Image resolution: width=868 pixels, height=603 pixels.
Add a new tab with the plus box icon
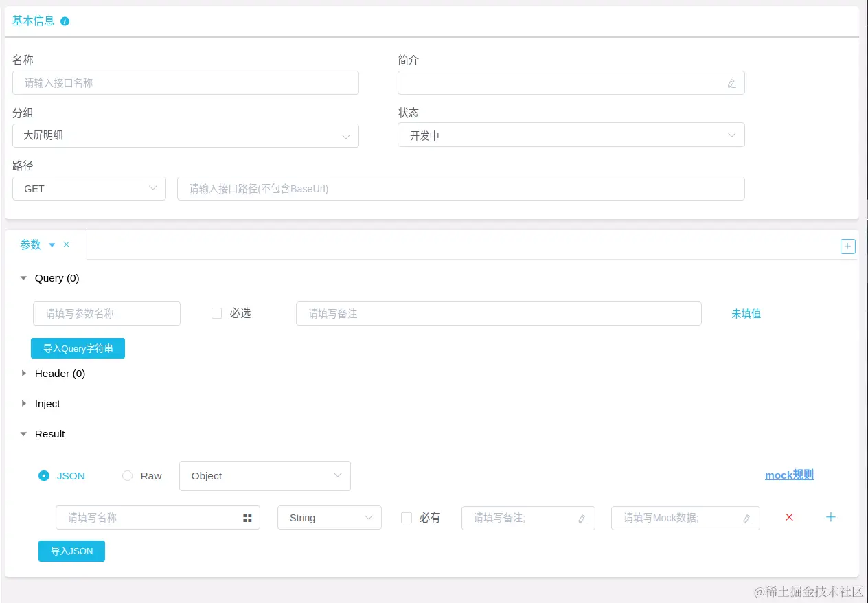848,247
